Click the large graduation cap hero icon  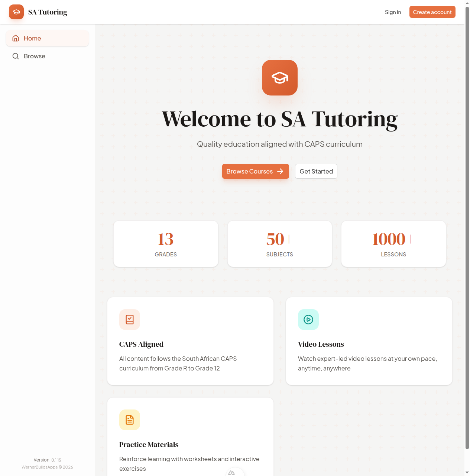tap(280, 78)
